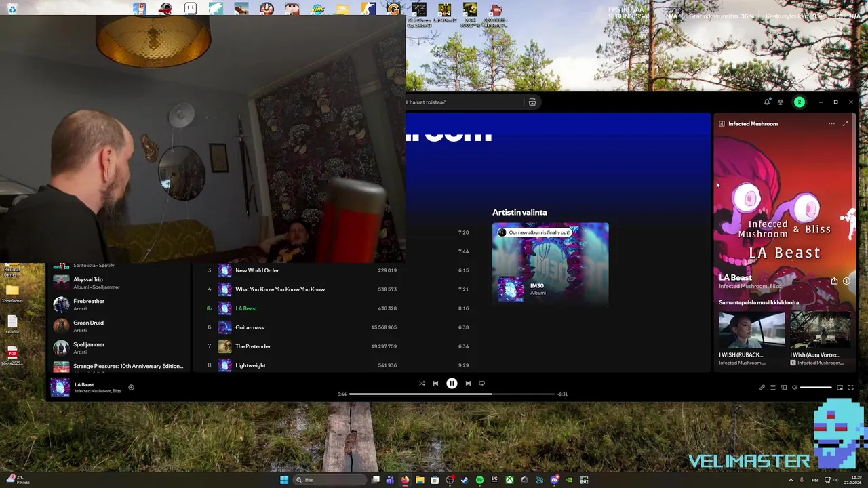Hide the Now Playing side panel

[x=722, y=124]
